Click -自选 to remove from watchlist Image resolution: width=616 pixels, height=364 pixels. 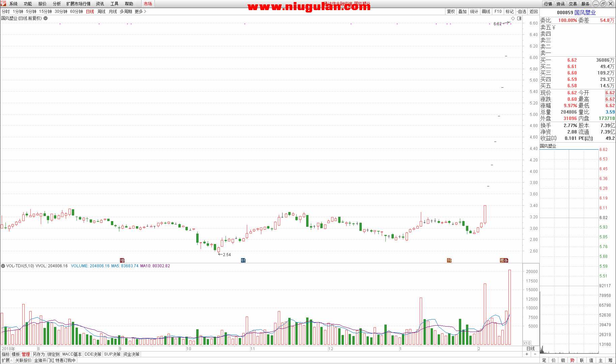coord(522,11)
